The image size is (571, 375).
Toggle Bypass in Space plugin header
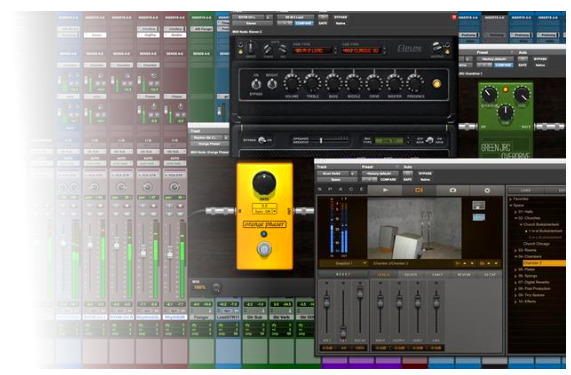425,173
